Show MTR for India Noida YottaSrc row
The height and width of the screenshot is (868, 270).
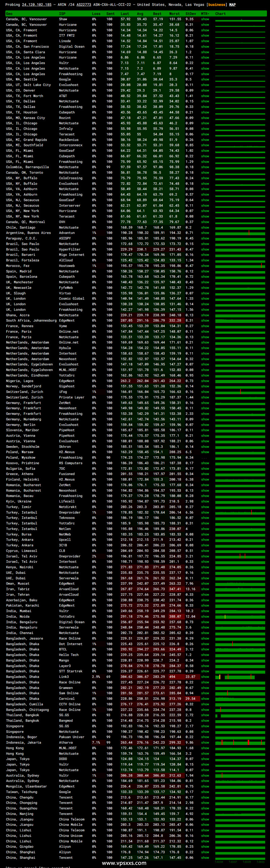[205, 617]
